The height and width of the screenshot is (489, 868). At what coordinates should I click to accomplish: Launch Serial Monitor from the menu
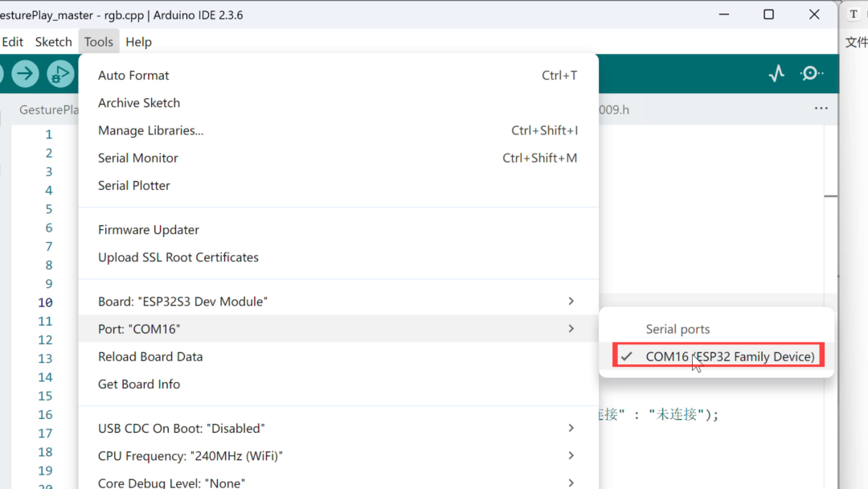(x=338, y=158)
